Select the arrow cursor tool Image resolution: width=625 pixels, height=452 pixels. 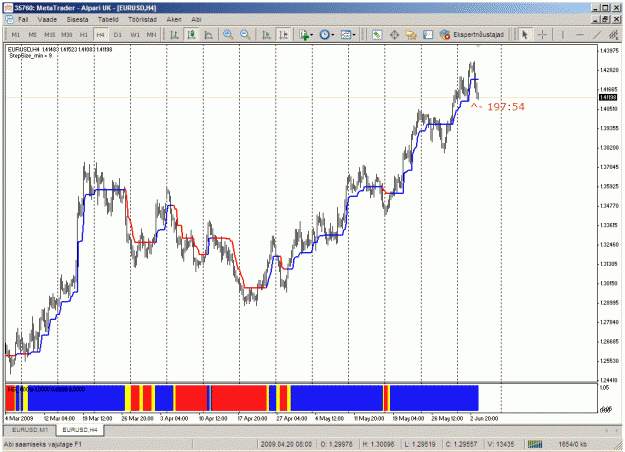[525, 35]
